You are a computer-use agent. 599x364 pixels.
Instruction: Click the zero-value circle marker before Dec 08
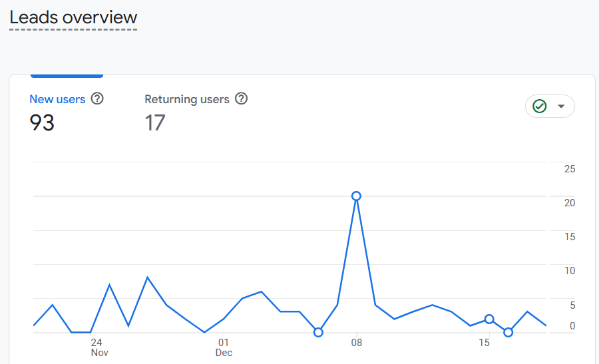point(318,332)
